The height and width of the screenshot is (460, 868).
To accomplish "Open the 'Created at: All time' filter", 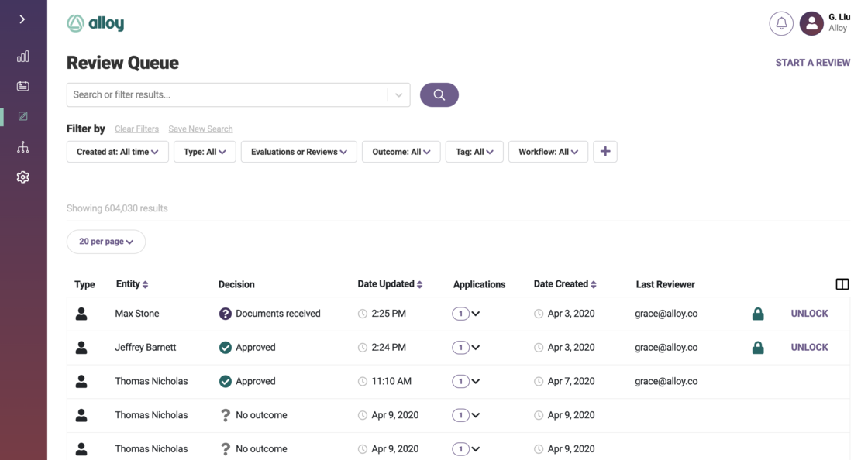I will click(117, 152).
